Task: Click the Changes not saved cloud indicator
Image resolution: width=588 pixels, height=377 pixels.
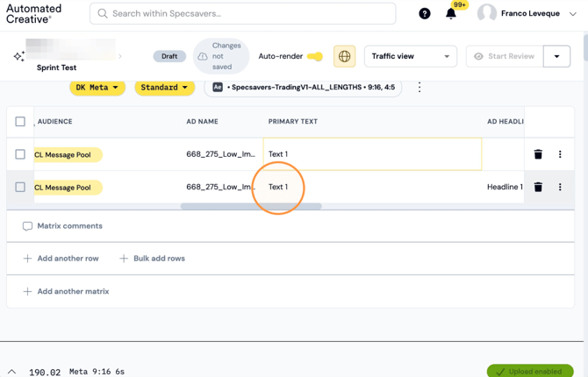Action: click(221, 56)
